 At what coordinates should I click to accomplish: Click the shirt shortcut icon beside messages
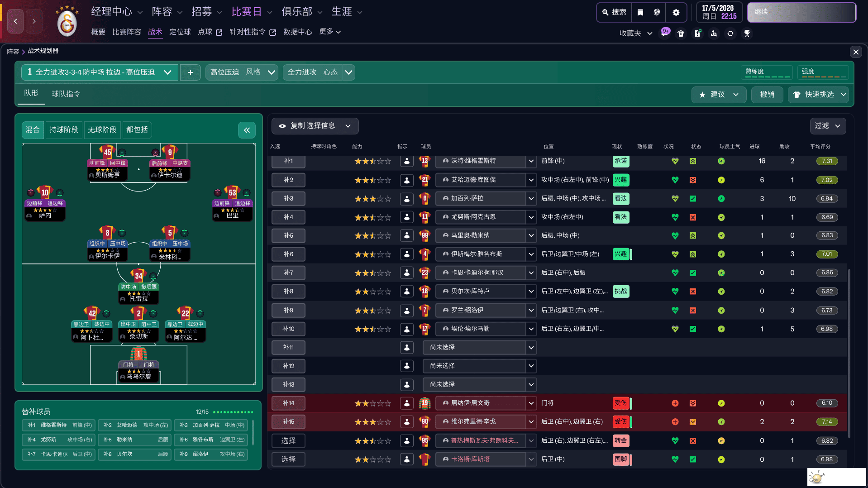tap(681, 33)
